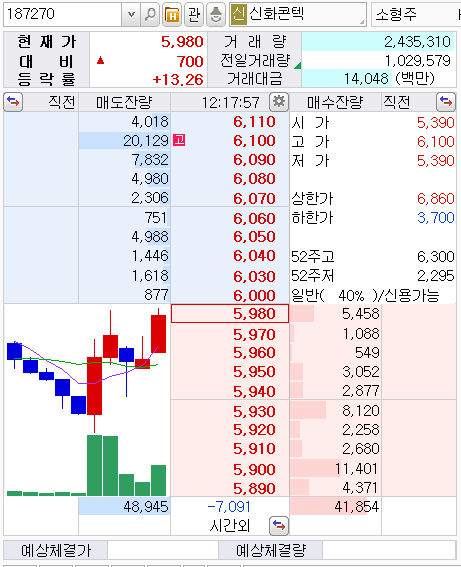Expand the stock code dropdown arrow
Viewport: 461px width, 567px height.
click(x=131, y=14)
